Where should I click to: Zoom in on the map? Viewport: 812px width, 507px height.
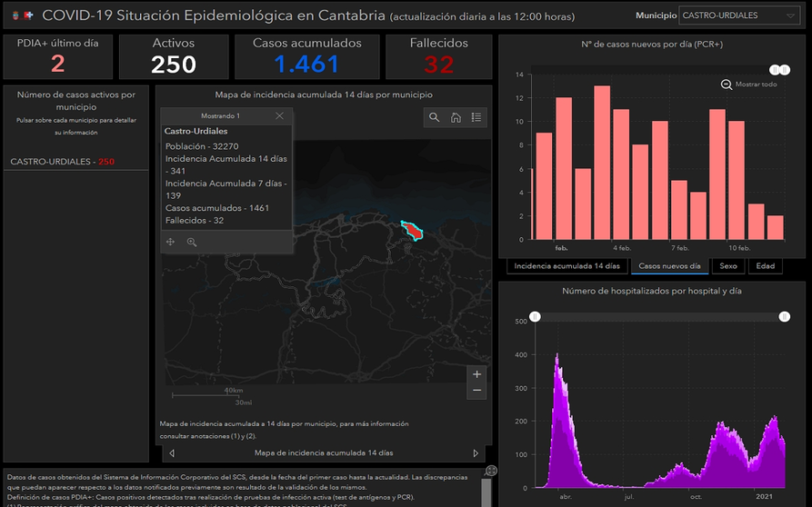(477, 374)
